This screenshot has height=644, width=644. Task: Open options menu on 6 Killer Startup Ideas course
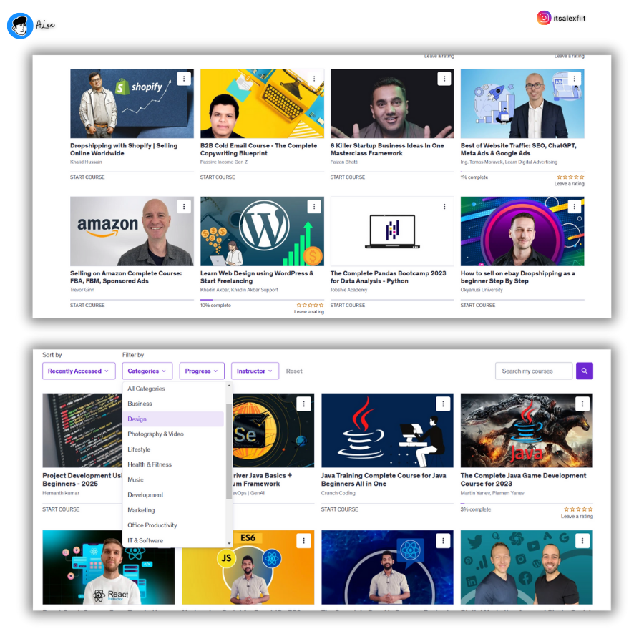(444, 79)
